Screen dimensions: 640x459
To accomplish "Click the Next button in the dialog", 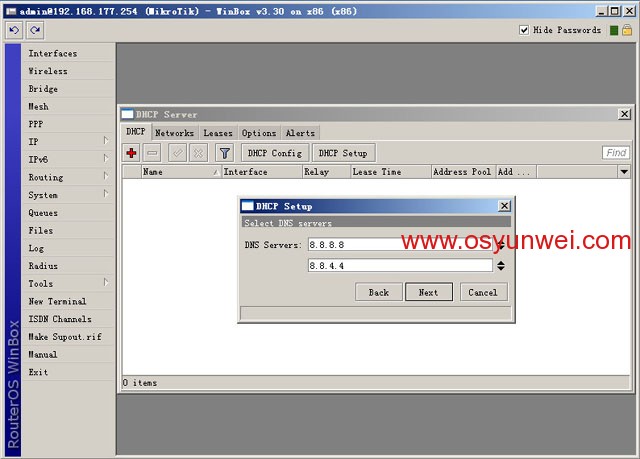I will pos(429,292).
